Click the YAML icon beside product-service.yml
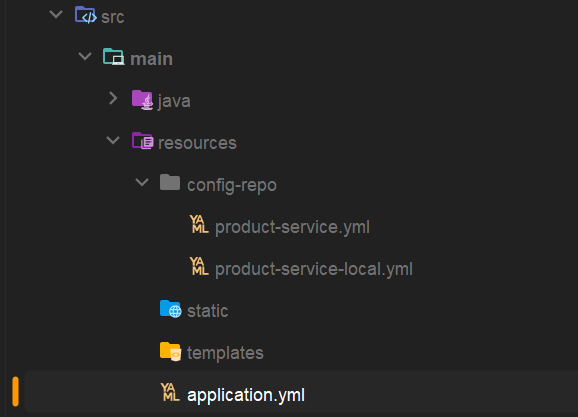 [199, 225]
